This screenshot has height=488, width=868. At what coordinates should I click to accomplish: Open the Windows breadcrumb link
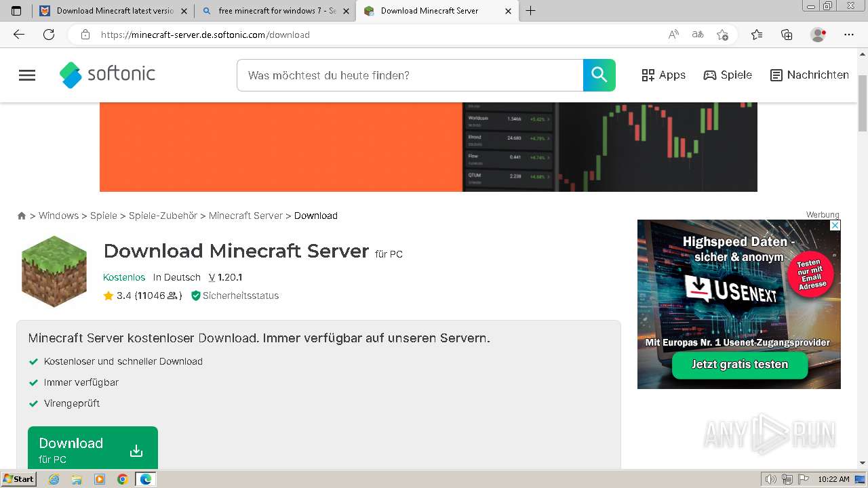click(x=58, y=216)
